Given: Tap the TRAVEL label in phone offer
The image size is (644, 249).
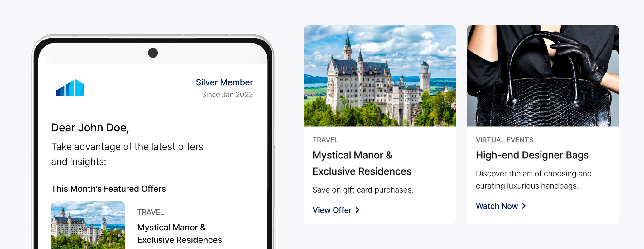Looking at the screenshot, I should [151, 212].
